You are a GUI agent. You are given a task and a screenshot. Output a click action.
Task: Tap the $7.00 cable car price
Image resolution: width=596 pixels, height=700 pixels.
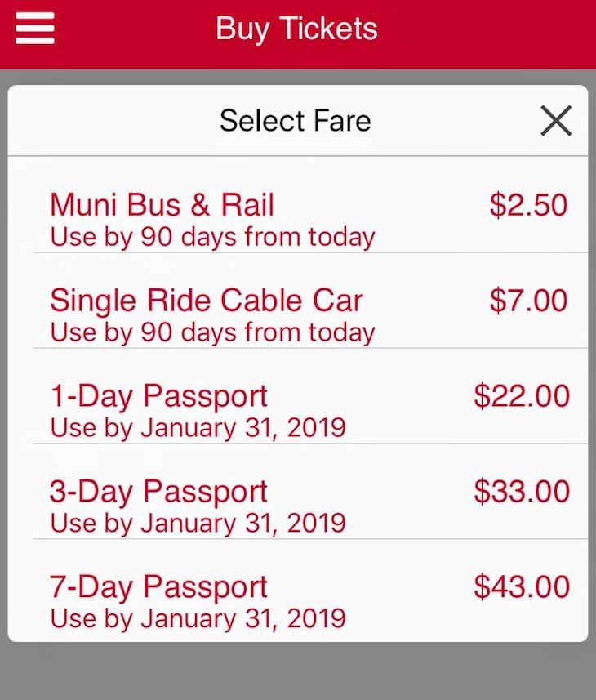pos(528,301)
